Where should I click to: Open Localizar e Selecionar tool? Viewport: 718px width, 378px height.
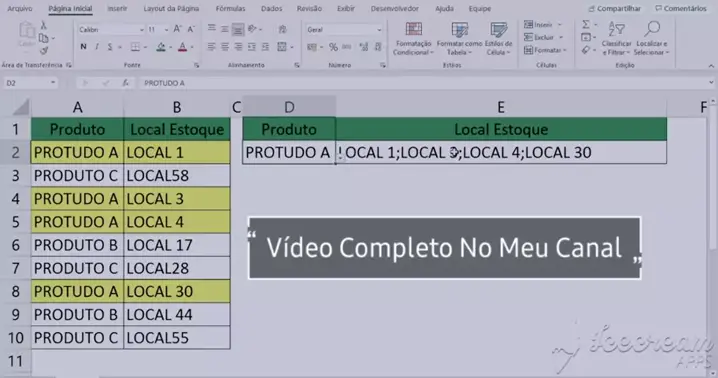click(651, 39)
